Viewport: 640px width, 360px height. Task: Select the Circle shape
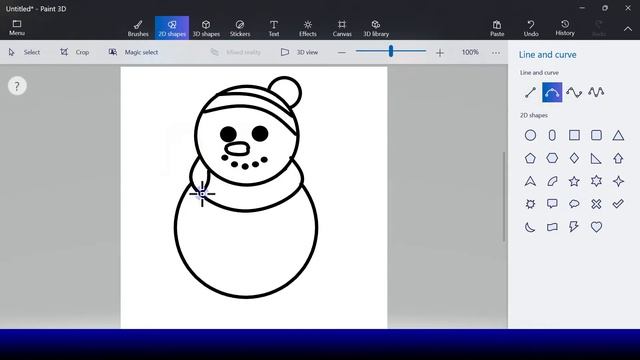[x=530, y=135]
